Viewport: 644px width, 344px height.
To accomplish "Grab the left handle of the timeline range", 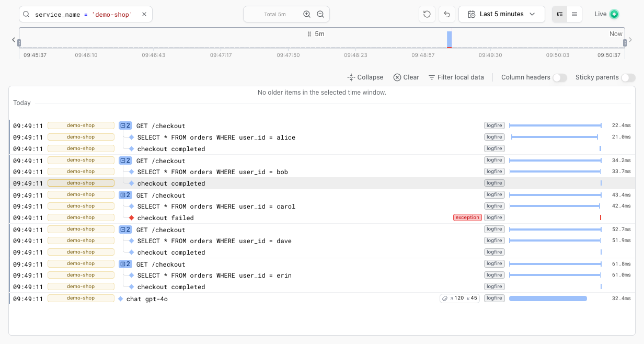I will coord(19,43).
